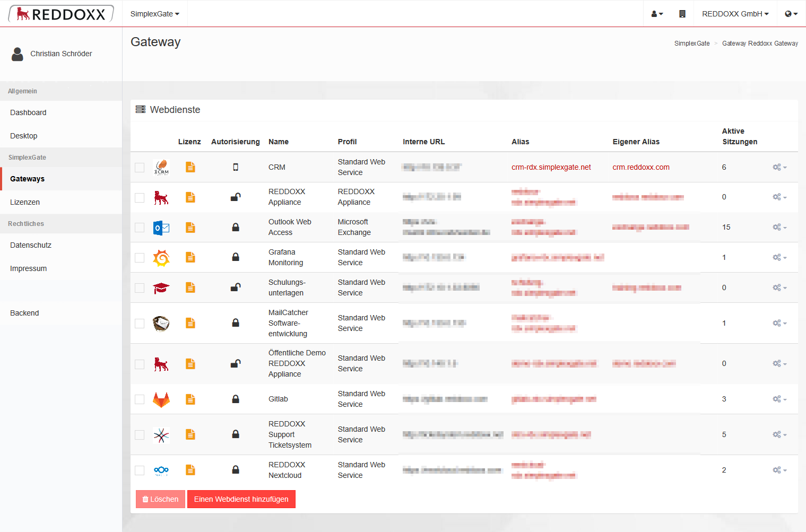This screenshot has width=806, height=532.
Task: Click the license document icon for CRM
Action: 190,167
